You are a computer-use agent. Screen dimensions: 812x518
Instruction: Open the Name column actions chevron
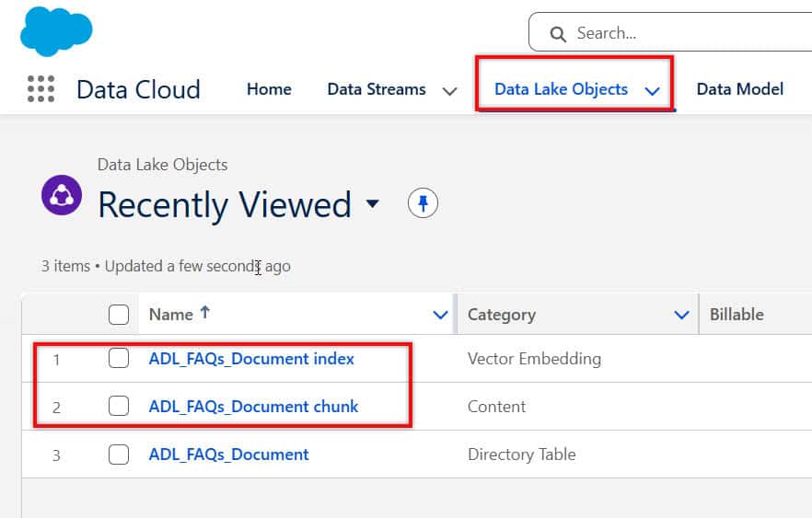(x=440, y=315)
